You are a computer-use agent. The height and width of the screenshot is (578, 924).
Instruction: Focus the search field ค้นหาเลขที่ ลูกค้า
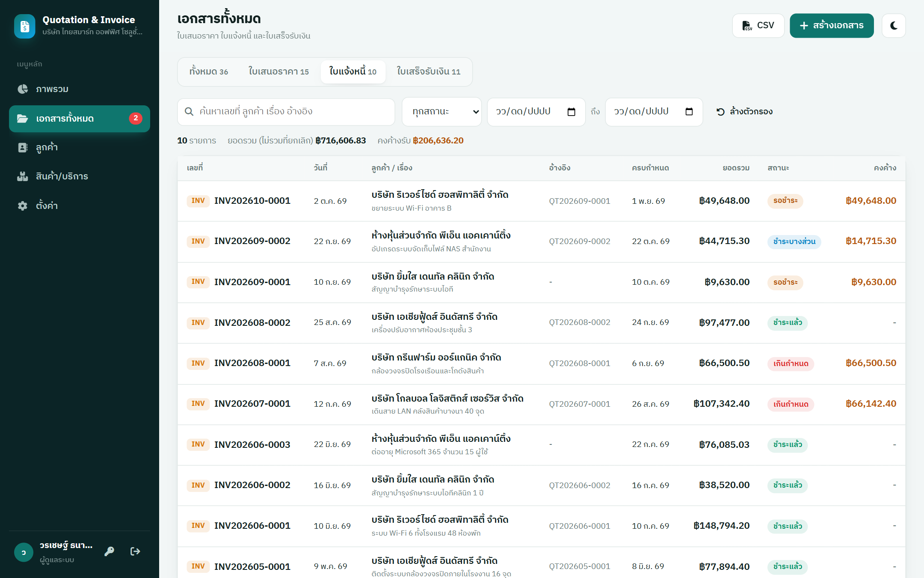(286, 112)
